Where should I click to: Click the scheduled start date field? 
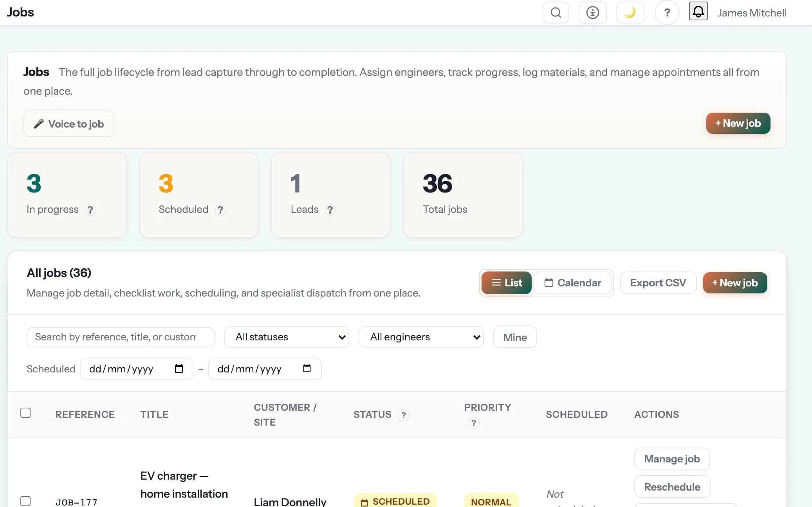coord(137,369)
